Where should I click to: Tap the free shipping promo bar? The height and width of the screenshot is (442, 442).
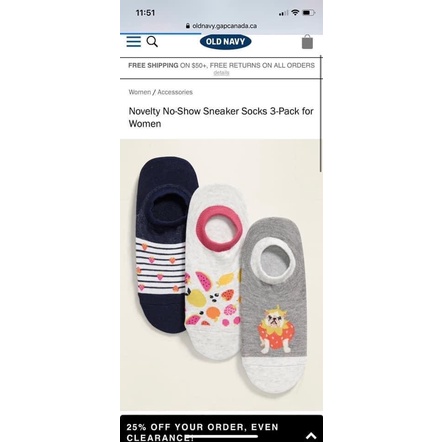click(221, 68)
